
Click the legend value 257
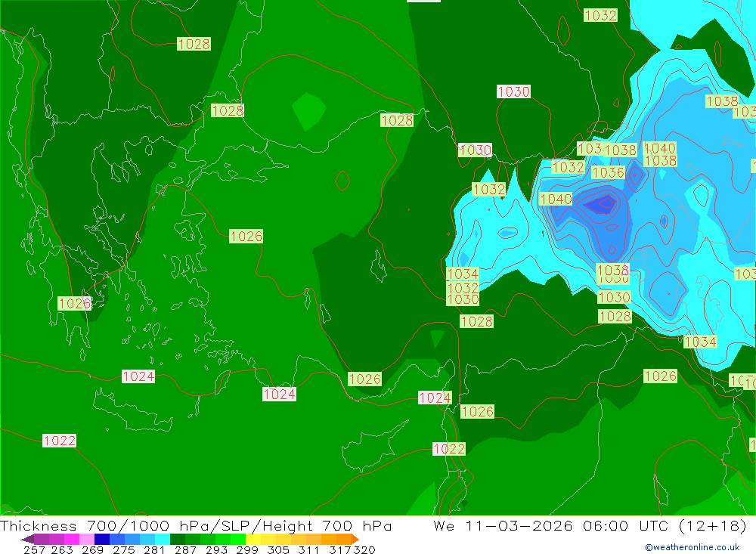click(34, 549)
